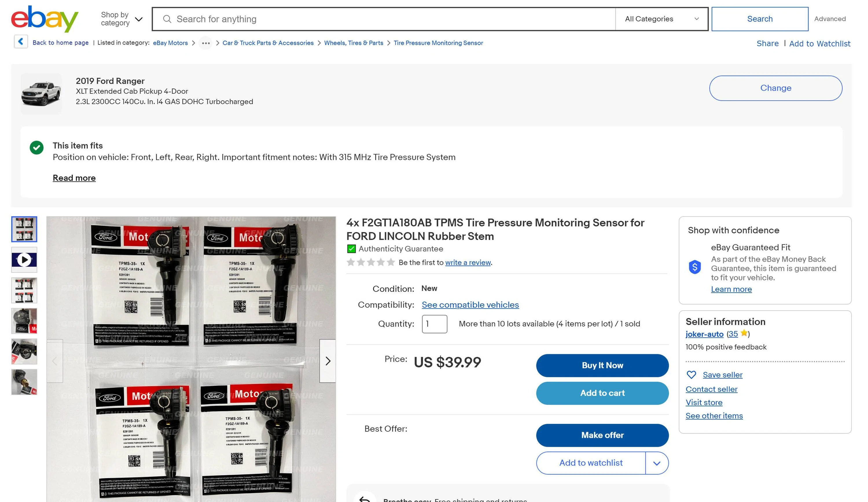This screenshot has width=868, height=502.
Task: Play the video thumbnail in gallery
Action: click(24, 260)
